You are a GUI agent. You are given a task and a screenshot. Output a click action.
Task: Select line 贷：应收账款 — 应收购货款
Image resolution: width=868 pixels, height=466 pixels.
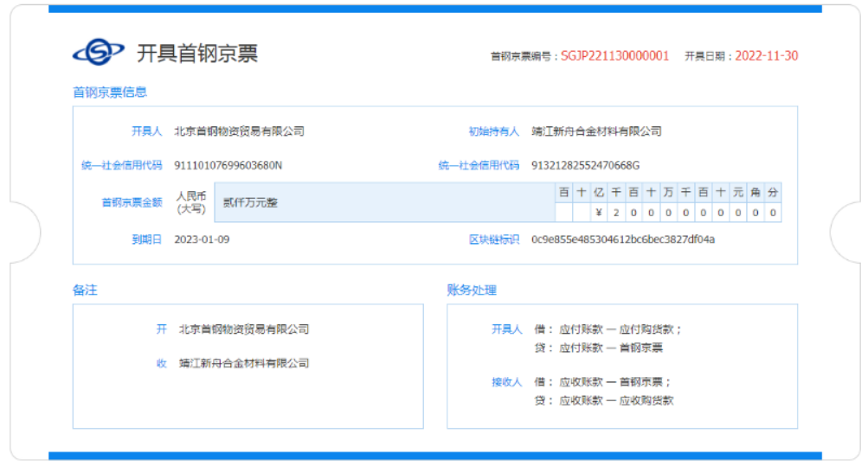603,400
